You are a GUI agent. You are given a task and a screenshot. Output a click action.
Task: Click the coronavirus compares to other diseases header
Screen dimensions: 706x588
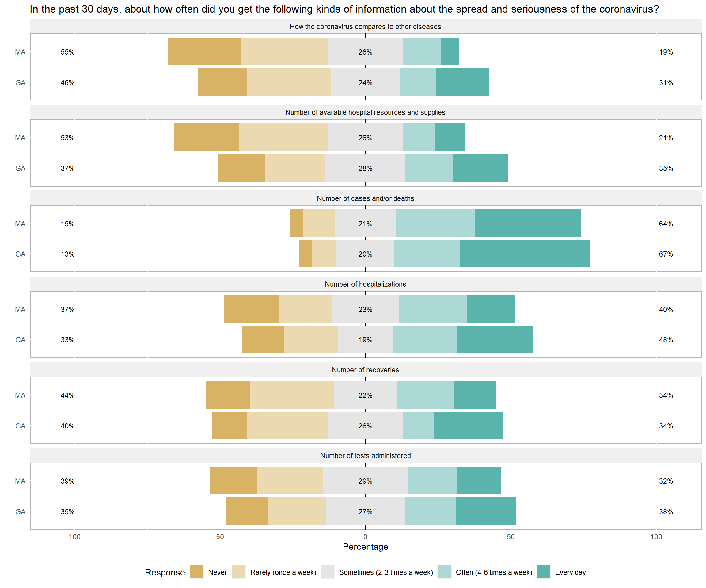[x=365, y=27]
